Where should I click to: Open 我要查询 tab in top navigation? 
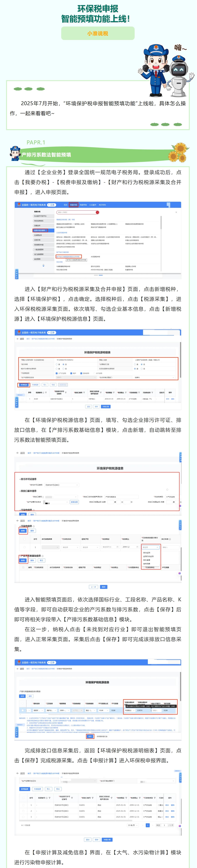click(83, 205)
